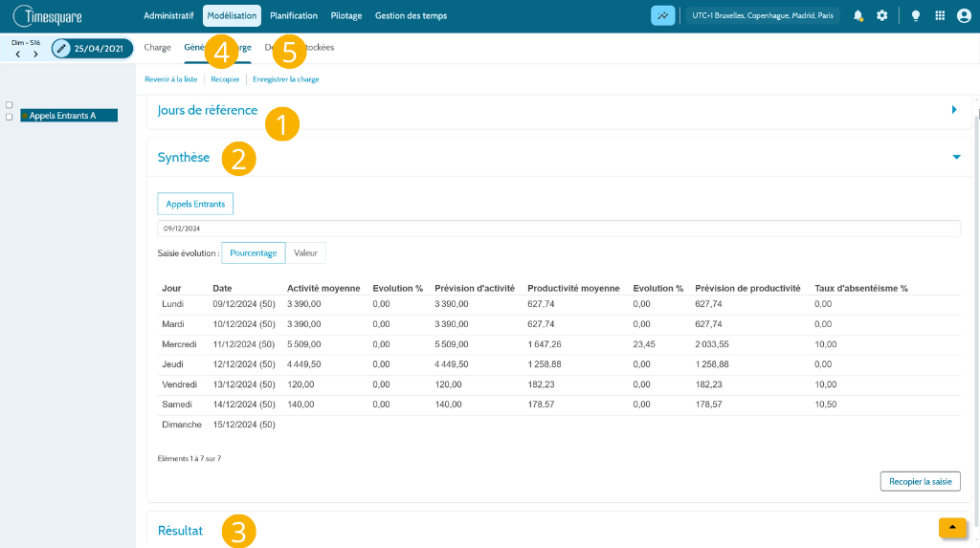Viewport: 980px width, 548px height.
Task: Click the pencil edit date icon
Action: (x=61, y=48)
